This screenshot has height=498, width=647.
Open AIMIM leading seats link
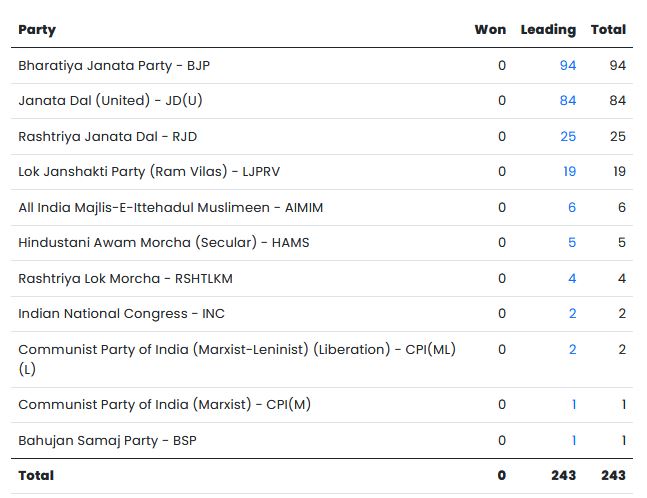[x=572, y=207]
